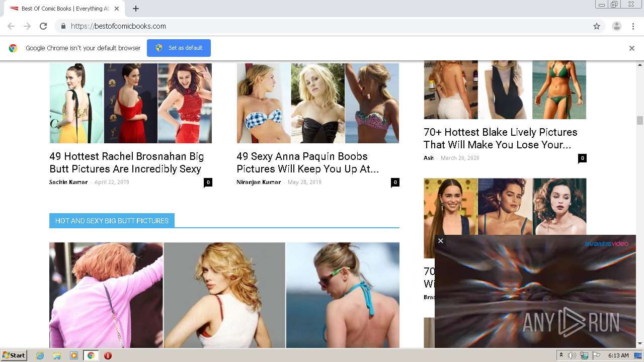Open Chrome's three-dot menu

click(633, 26)
